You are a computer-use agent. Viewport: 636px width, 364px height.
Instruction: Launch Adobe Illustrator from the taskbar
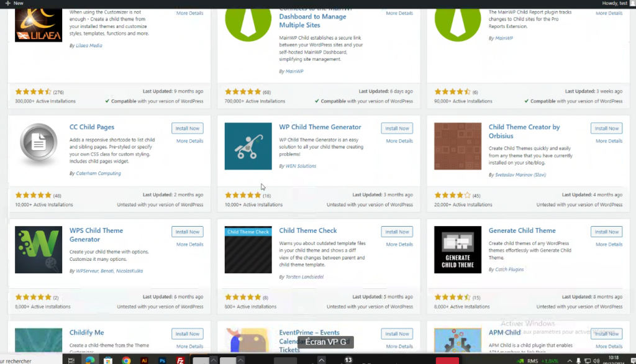point(144,360)
